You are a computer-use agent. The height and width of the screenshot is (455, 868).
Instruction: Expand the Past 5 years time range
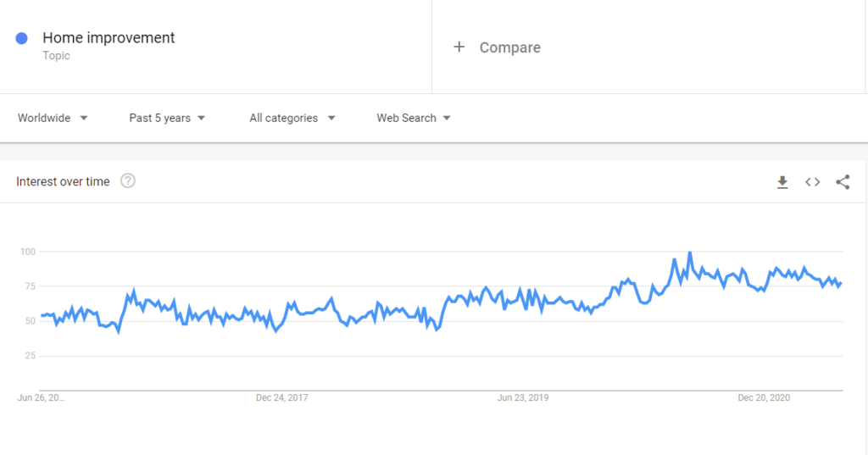click(x=167, y=118)
